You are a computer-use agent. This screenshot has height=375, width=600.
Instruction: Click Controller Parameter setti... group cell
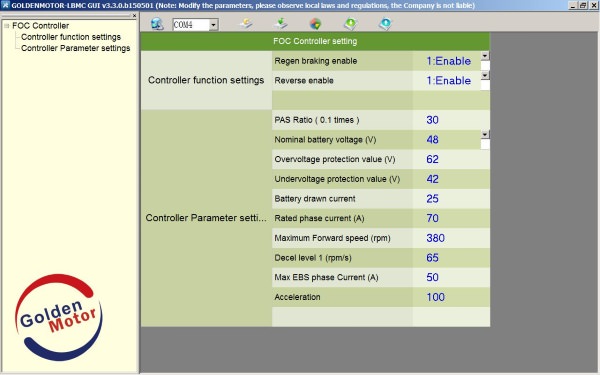click(206, 218)
